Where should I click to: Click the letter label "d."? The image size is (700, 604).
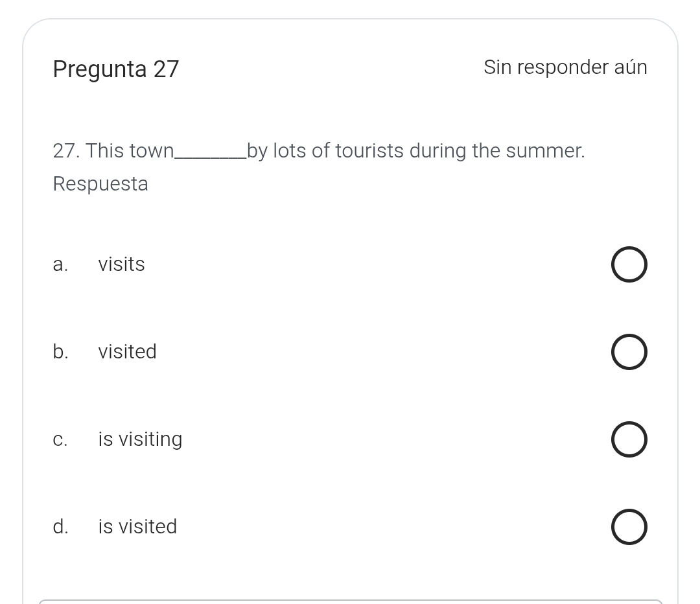click(x=60, y=527)
